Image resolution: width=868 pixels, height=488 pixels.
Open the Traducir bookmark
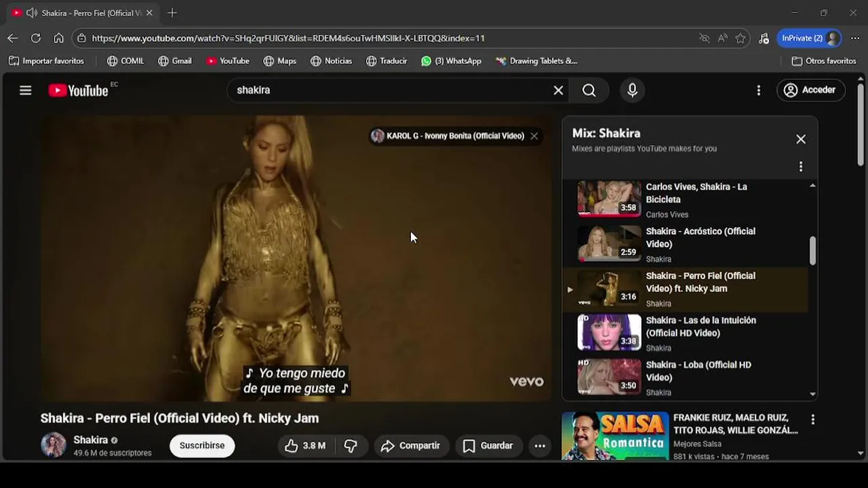[x=387, y=61]
